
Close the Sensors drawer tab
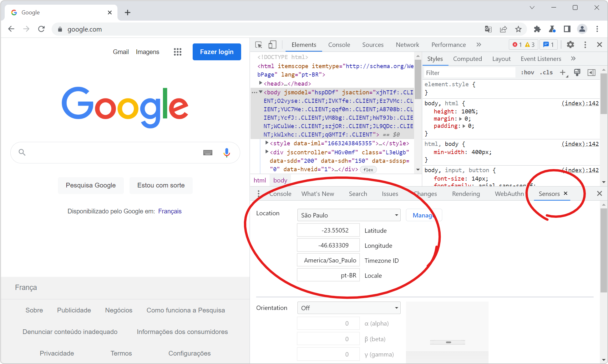tap(565, 193)
